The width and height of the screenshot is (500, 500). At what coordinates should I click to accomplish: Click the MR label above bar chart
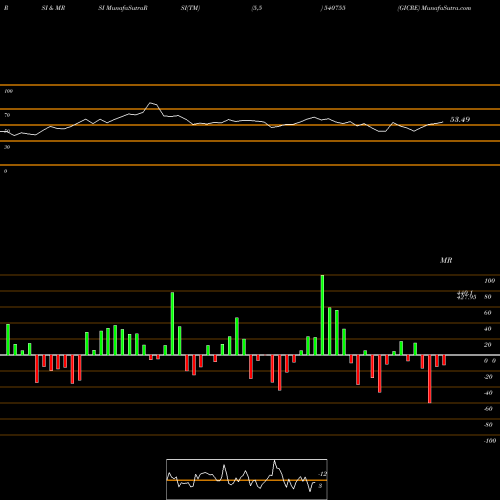446,260
